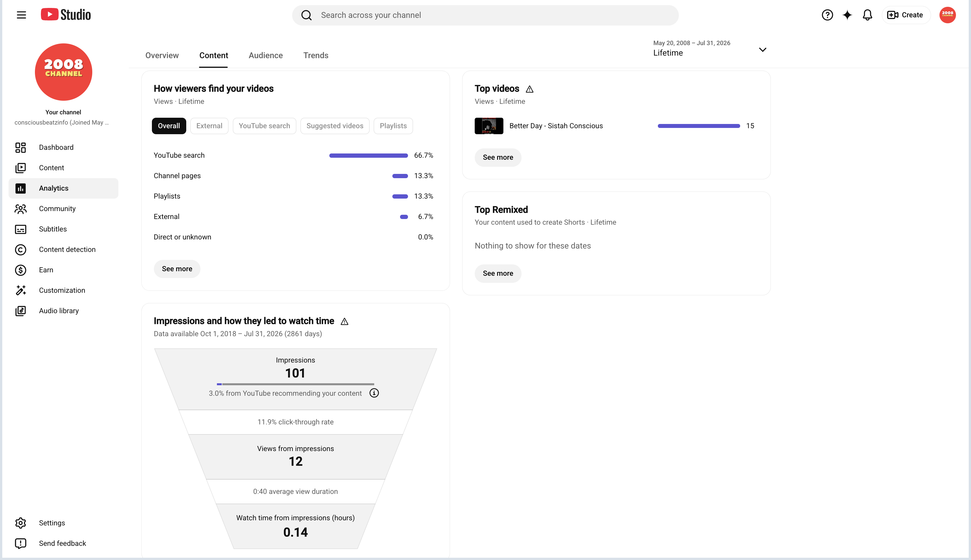Viewport: 971px width, 560px height.
Task: Open the Audio library icon
Action: coord(20,311)
